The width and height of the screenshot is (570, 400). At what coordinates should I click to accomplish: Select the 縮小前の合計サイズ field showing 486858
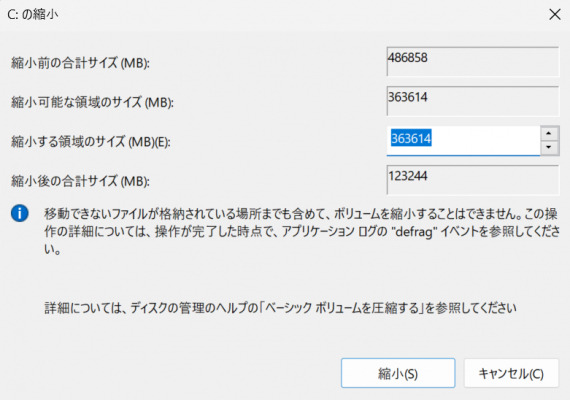coord(473,61)
